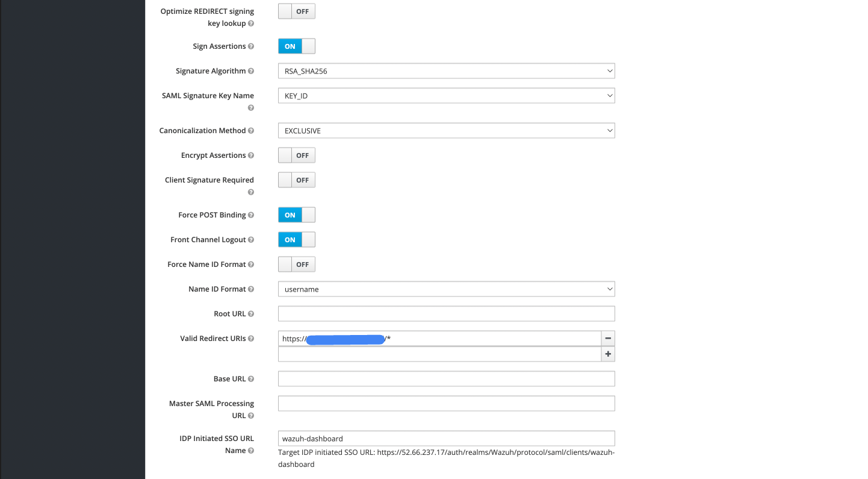Add a redirect URI with plus button
Screen dimensions: 868x479
coord(608,354)
